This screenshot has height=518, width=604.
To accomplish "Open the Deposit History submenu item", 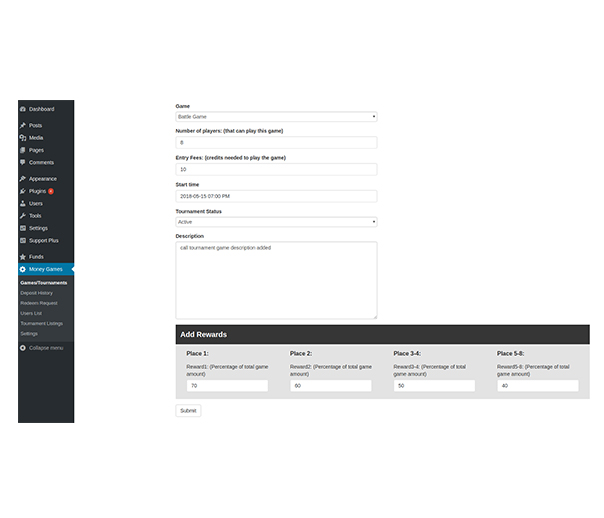I will 37,292.
